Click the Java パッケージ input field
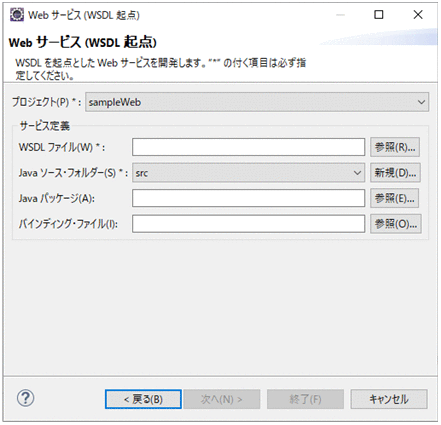This screenshot has height=425, width=441. point(248,198)
